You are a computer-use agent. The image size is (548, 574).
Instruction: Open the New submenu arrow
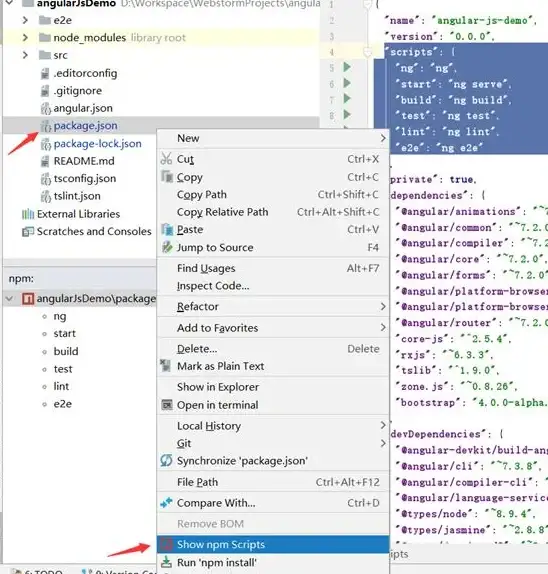[x=383, y=138]
